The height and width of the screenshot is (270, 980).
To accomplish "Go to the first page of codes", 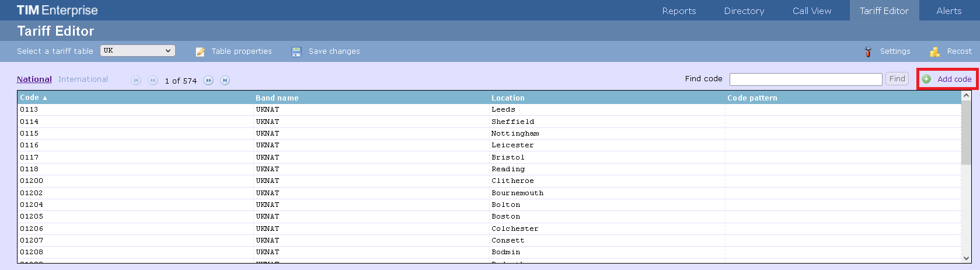I will tap(136, 81).
